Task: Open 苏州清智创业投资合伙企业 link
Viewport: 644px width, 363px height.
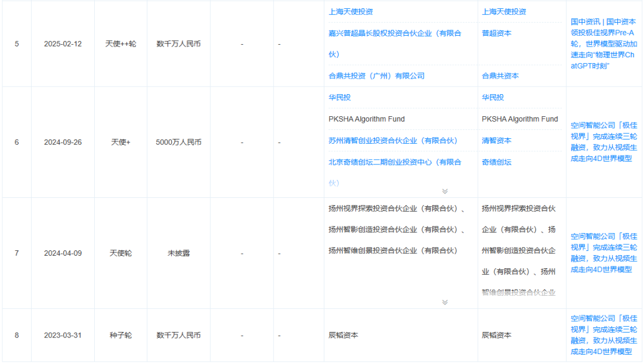Action: 392,141
